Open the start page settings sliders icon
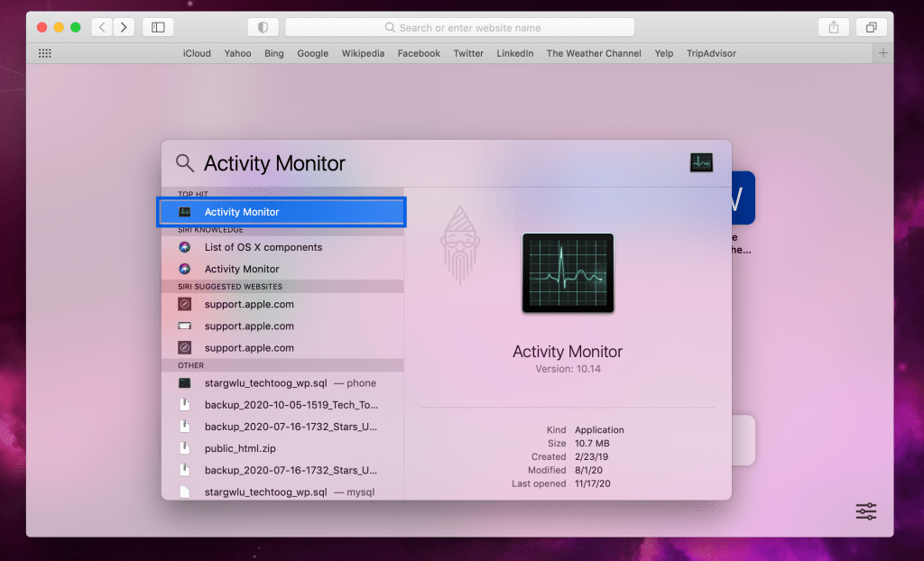 [865, 510]
